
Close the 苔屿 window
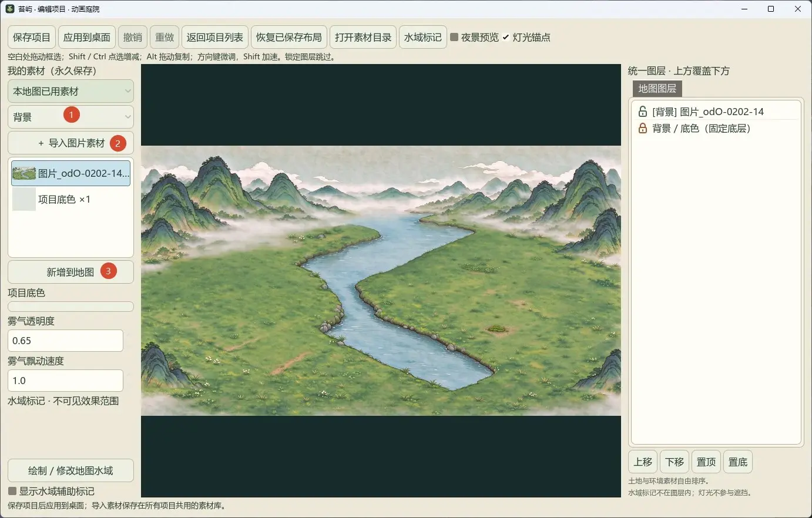(x=798, y=9)
